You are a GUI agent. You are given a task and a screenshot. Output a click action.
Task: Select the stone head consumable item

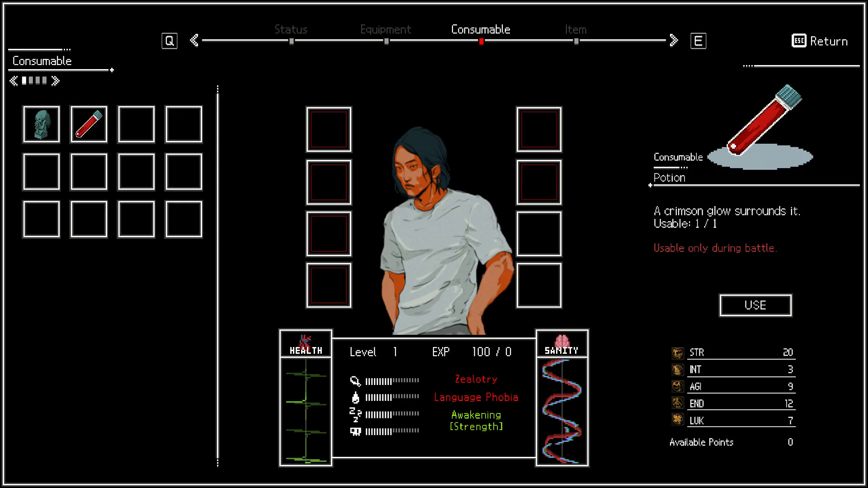click(41, 124)
